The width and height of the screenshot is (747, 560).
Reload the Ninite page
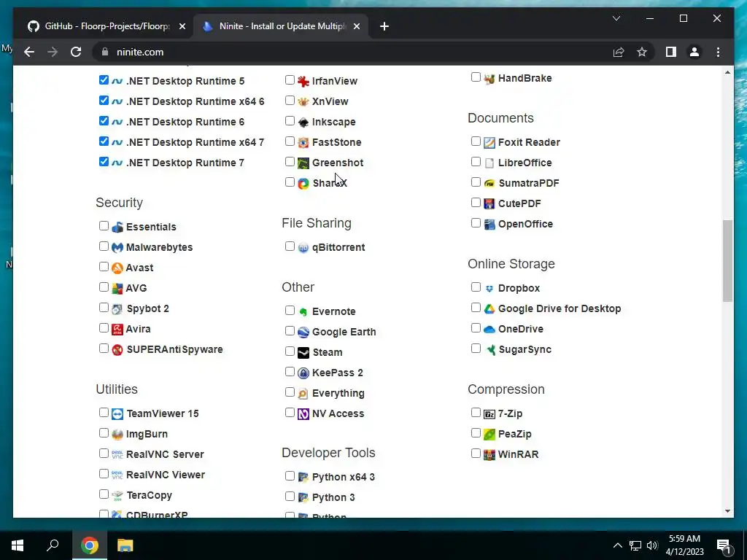76,52
